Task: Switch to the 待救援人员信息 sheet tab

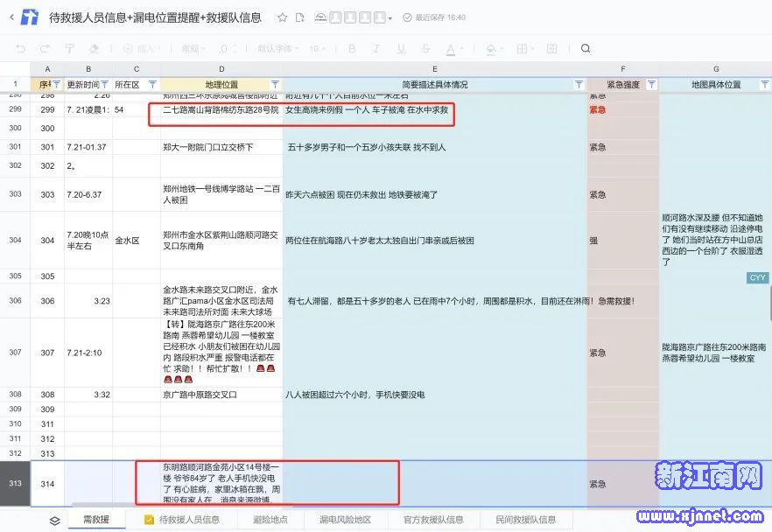Action: (x=183, y=520)
